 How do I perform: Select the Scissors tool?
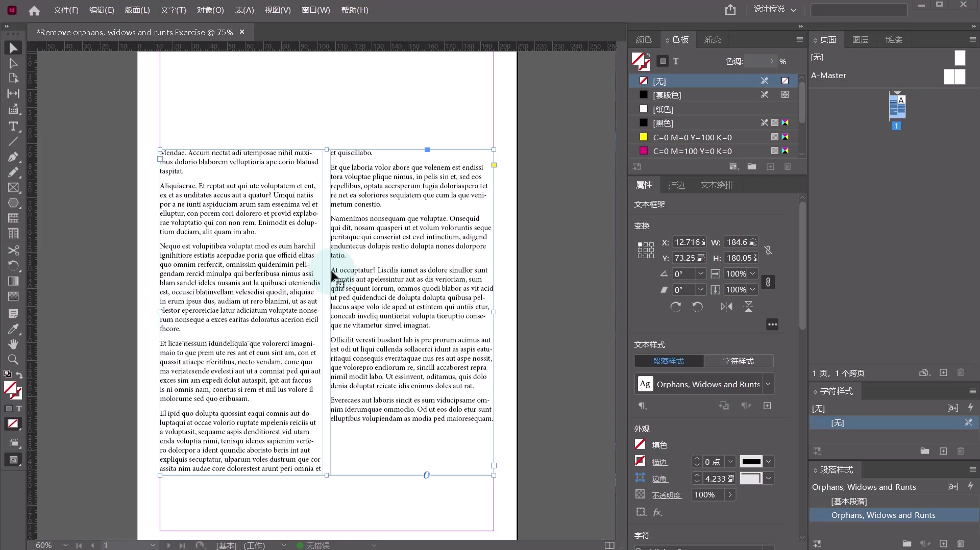coord(13,251)
